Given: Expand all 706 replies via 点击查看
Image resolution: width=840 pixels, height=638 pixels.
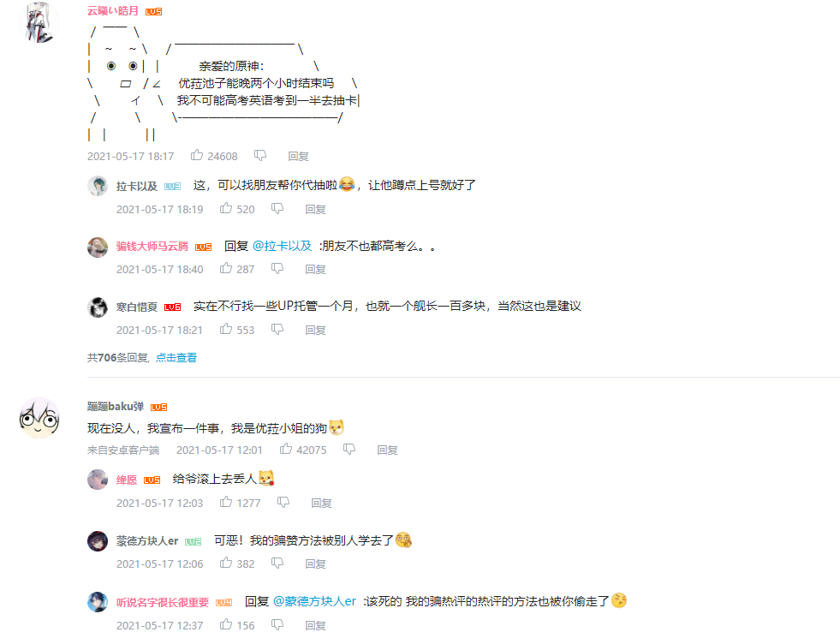Looking at the screenshot, I should coord(176,357).
